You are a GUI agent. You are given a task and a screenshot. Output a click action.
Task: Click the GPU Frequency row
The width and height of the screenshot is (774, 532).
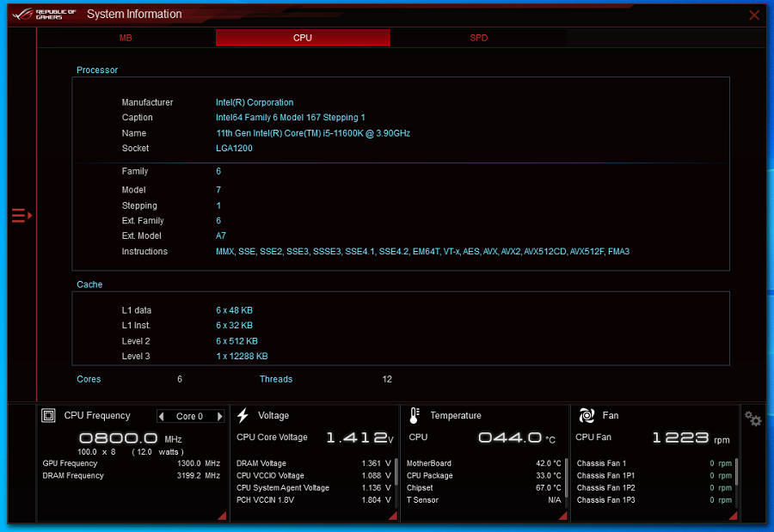132,463
